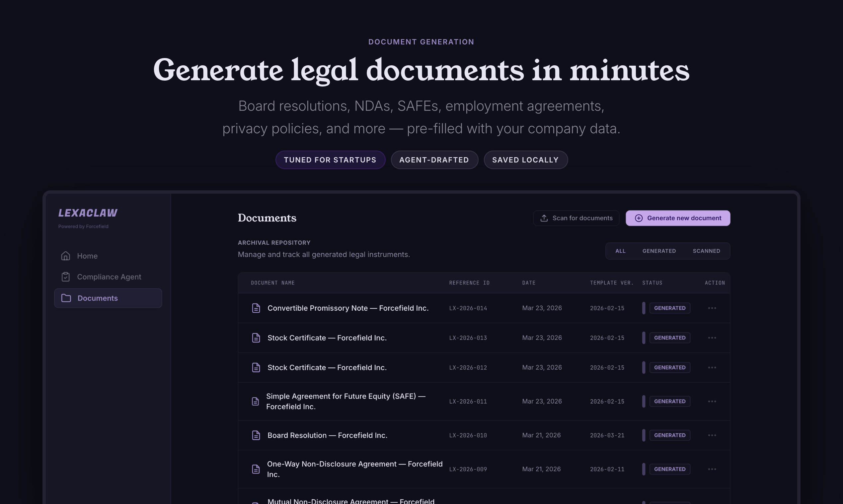
Task: Click the file icon beside One-Way Non-Disclosure Agreement
Action: (x=256, y=469)
